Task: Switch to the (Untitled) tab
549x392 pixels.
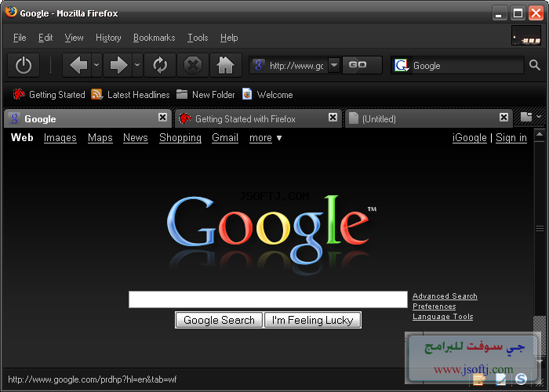Action: tap(429, 118)
